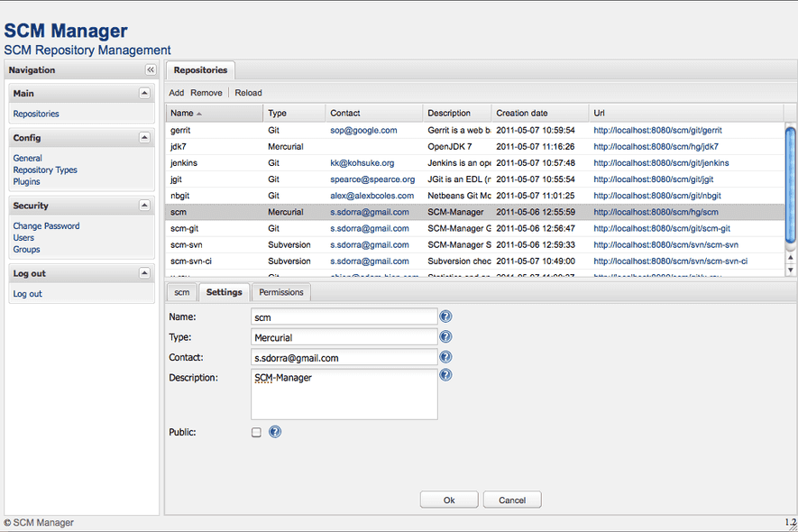Collapse the Navigation panel using the double-arrow icon
This screenshot has width=798, height=532.
151,69
